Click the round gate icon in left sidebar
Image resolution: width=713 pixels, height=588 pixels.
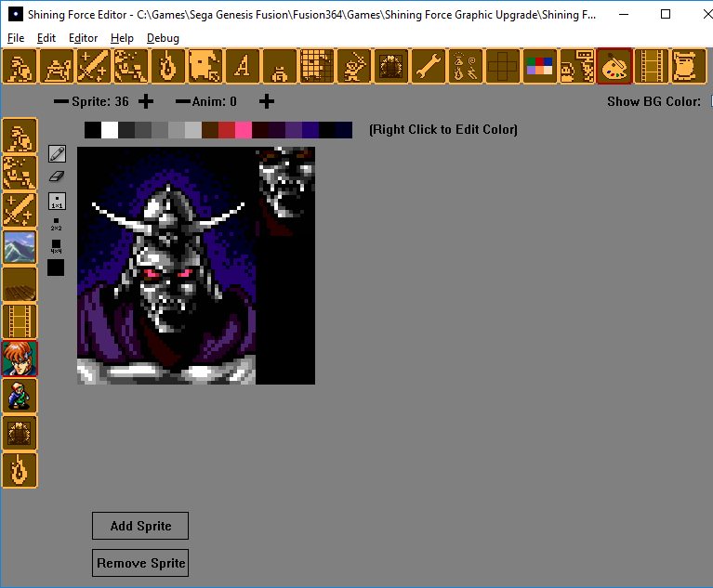[x=20, y=433]
